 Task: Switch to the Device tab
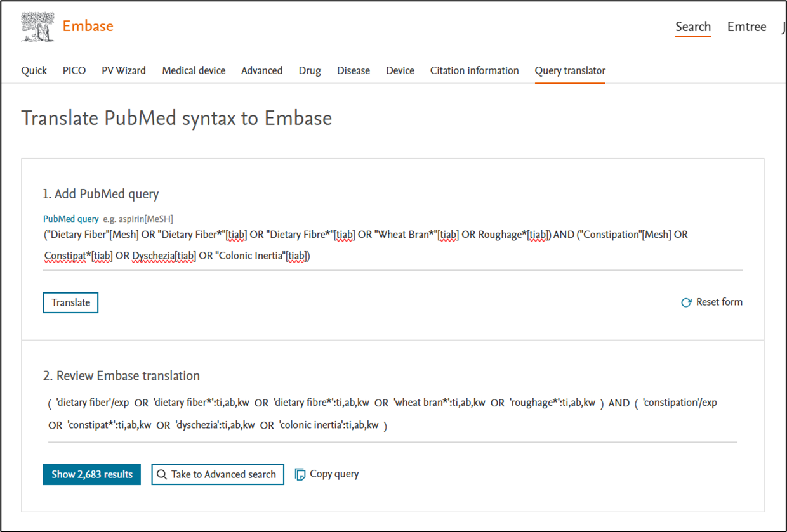pyautogui.click(x=400, y=70)
